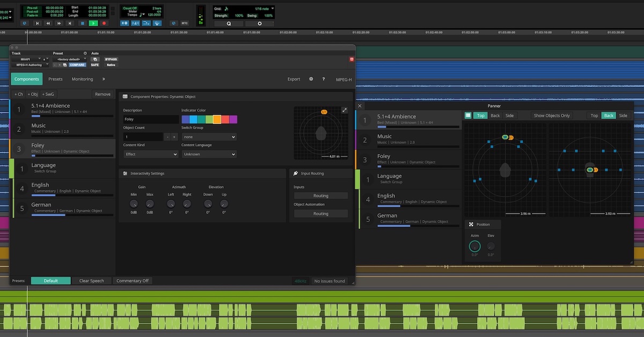This screenshot has height=337, width=644.
Task: Open the Switch Group dropdown
Action: pos(209,137)
